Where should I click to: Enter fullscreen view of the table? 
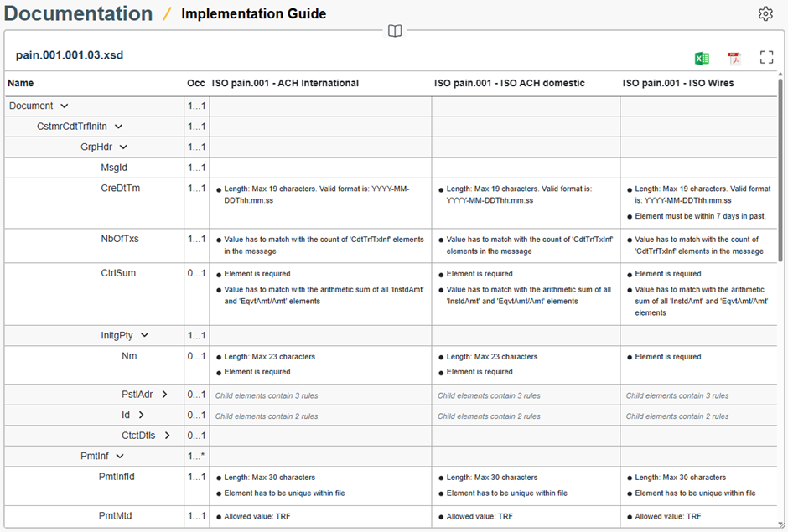(x=766, y=58)
